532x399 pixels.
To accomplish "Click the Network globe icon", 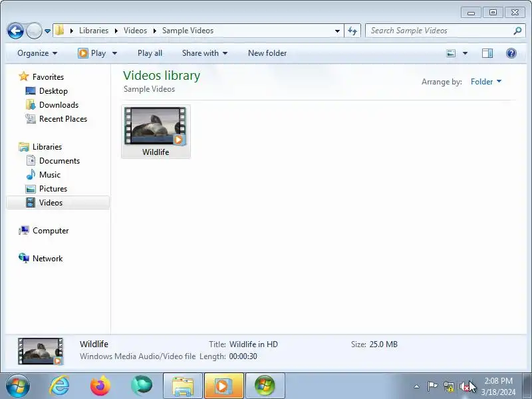I will [x=24, y=258].
